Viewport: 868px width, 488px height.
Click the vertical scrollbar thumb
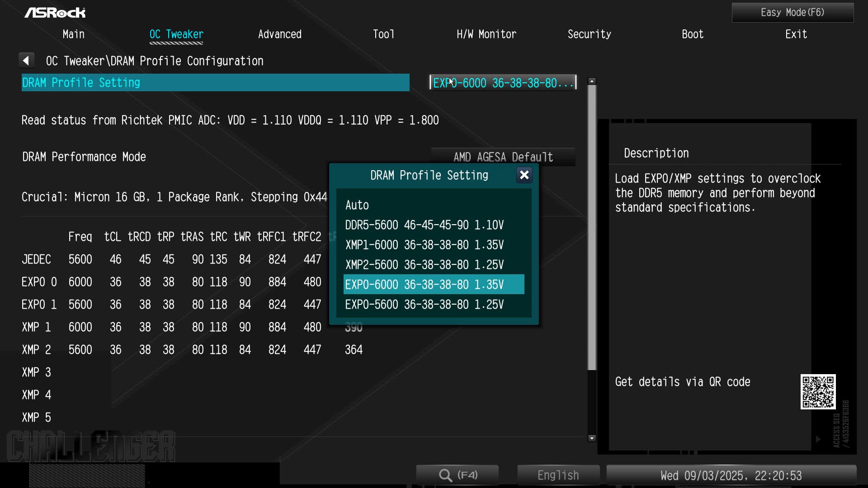[592, 227]
